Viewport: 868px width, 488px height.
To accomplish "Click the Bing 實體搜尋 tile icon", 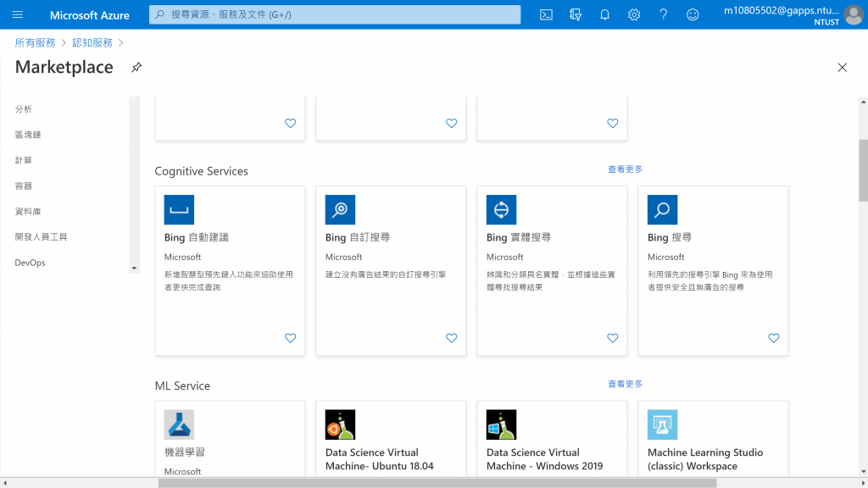I will click(501, 210).
